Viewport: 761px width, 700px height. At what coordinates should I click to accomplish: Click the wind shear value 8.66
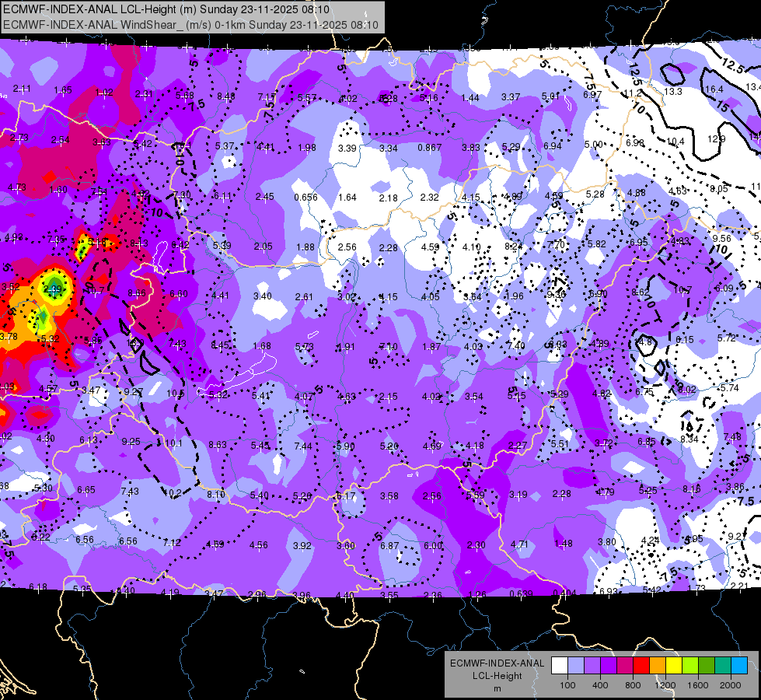click(137, 293)
